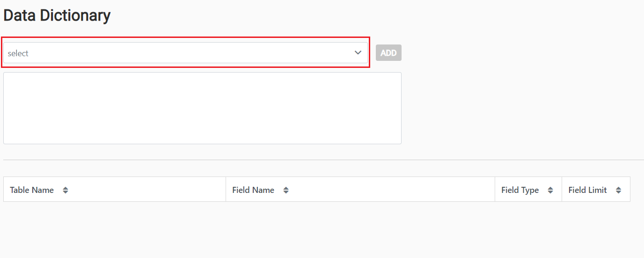Click the greyed ADD button
The width and height of the screenshot is (644, 258).
click(x=388, y=53)
